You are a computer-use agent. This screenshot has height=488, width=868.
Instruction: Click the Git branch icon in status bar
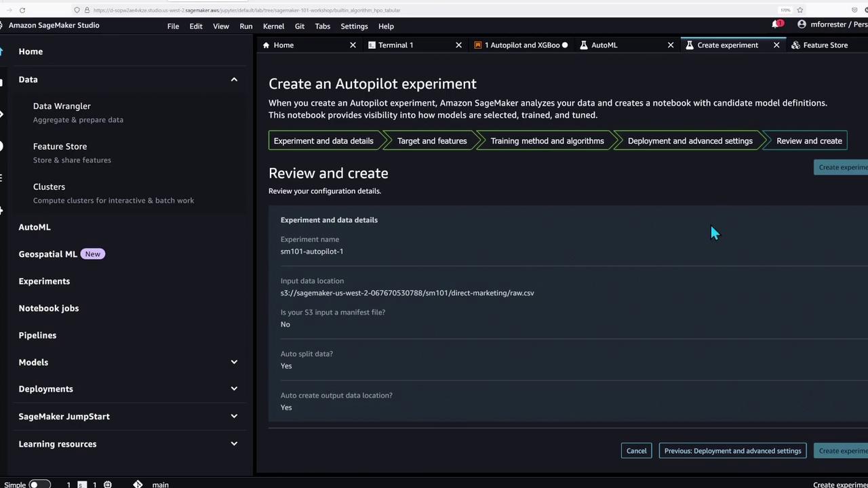138,484
